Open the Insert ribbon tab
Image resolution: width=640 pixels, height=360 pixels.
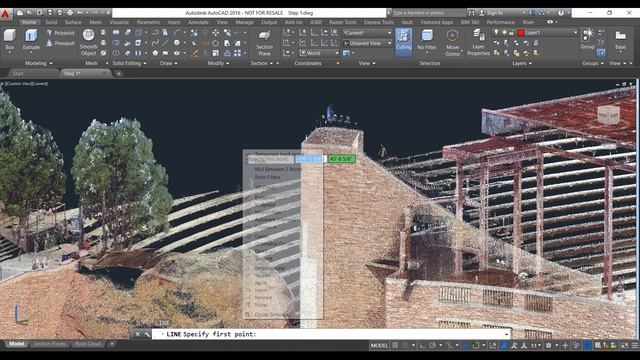coord(174,22)
